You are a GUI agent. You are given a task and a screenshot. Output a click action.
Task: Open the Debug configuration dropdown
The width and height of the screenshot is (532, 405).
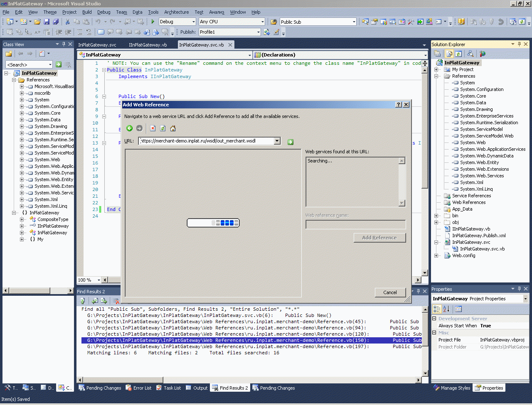pyautogui.click(x=193, y=22)
